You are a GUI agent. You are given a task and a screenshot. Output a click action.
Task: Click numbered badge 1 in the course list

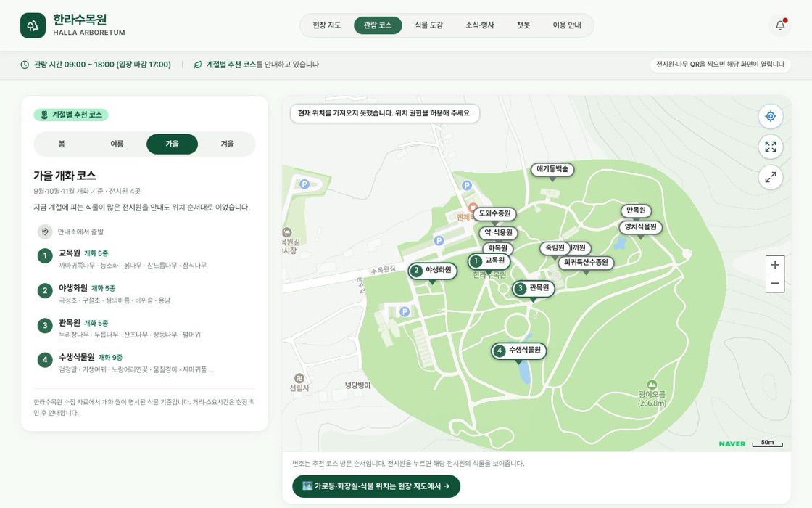coord(45,255)
